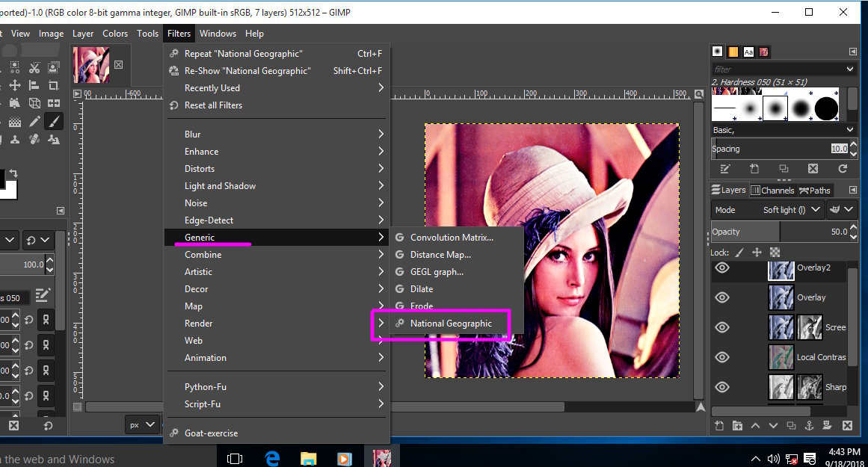The image size is (868, 467).
Task: Open the px unit dropdown
Action: point(142,425)
